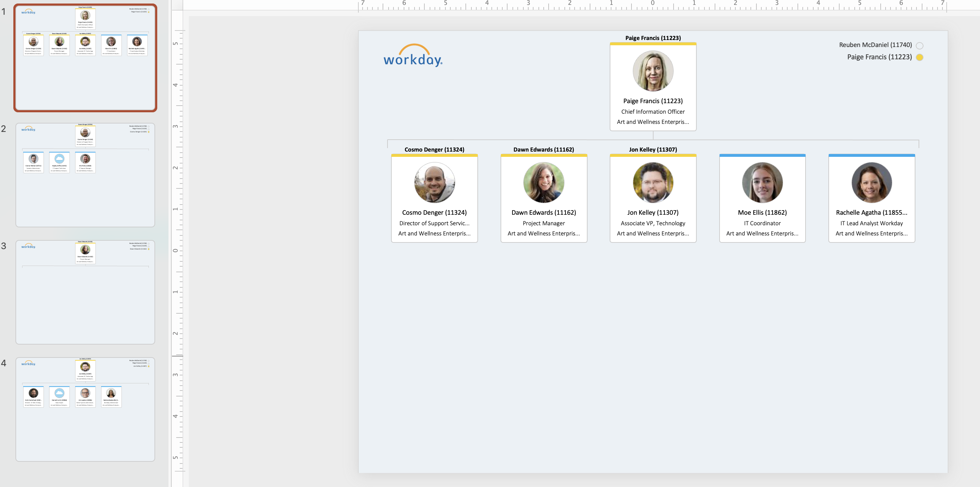
Task: Click Dawn Edwards's circular profile photo
Action: point(544,182)
